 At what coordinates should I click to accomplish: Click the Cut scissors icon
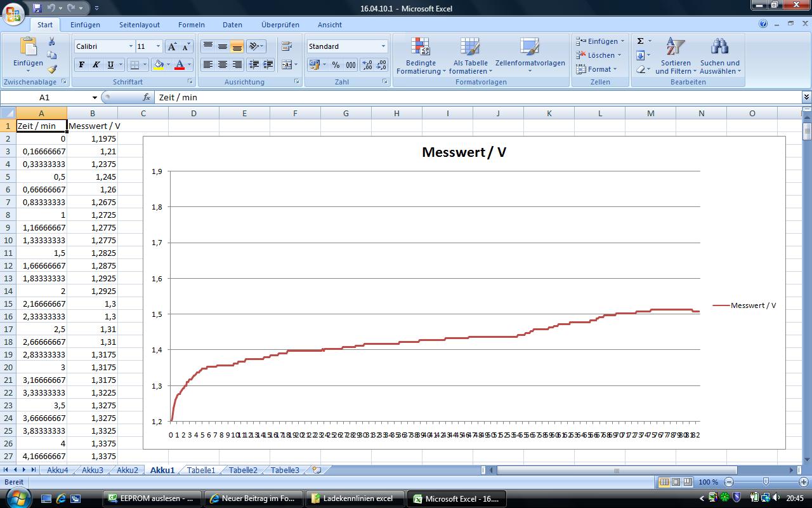point(52,41)
